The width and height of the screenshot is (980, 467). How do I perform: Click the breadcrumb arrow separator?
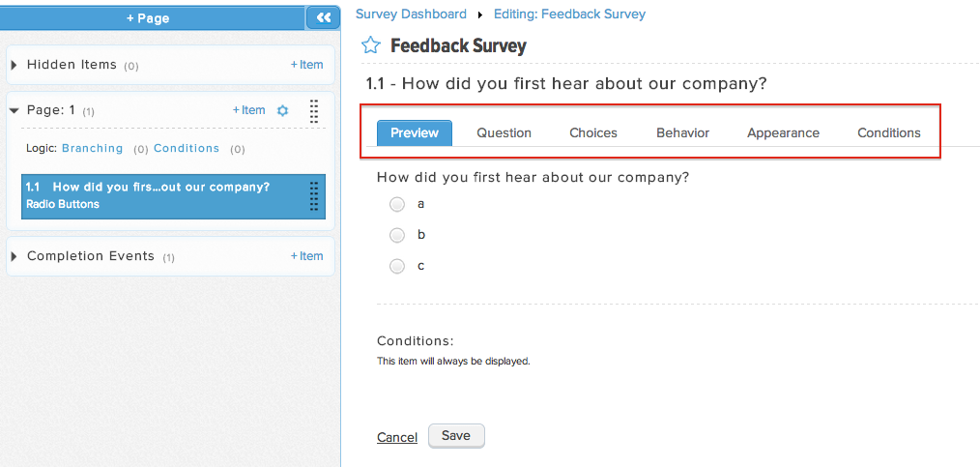pos(480,15)
